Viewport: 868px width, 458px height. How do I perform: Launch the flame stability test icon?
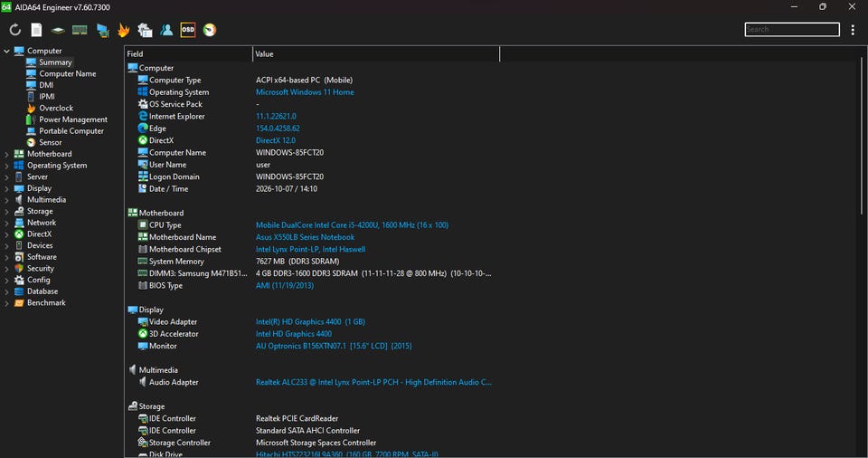pos(124,30)
